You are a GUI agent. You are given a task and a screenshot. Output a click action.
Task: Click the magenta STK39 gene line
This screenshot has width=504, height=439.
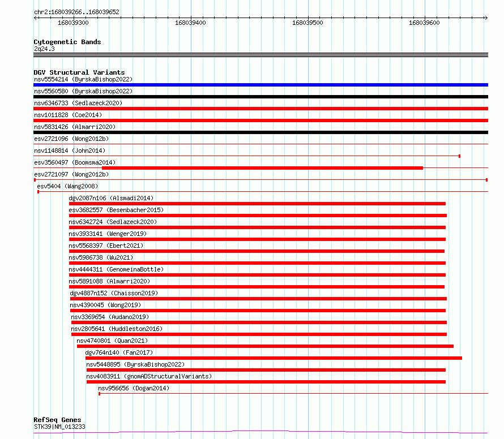[260, 432]
